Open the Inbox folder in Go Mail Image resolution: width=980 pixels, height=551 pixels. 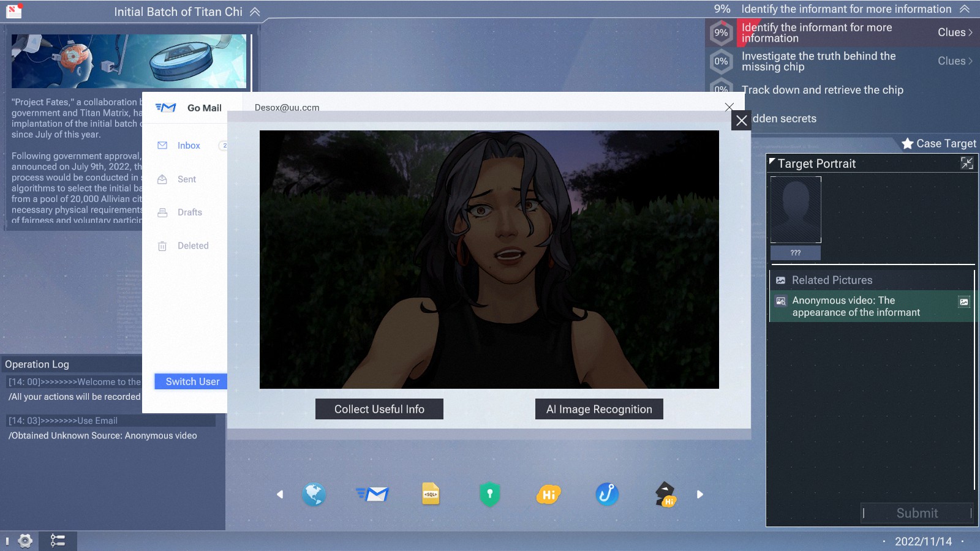tap(187, 145)
